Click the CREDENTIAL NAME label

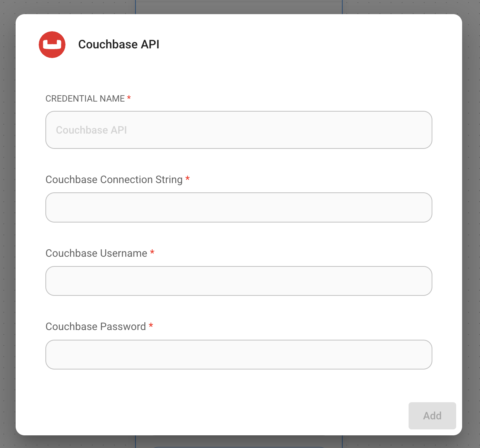(85, 99)
